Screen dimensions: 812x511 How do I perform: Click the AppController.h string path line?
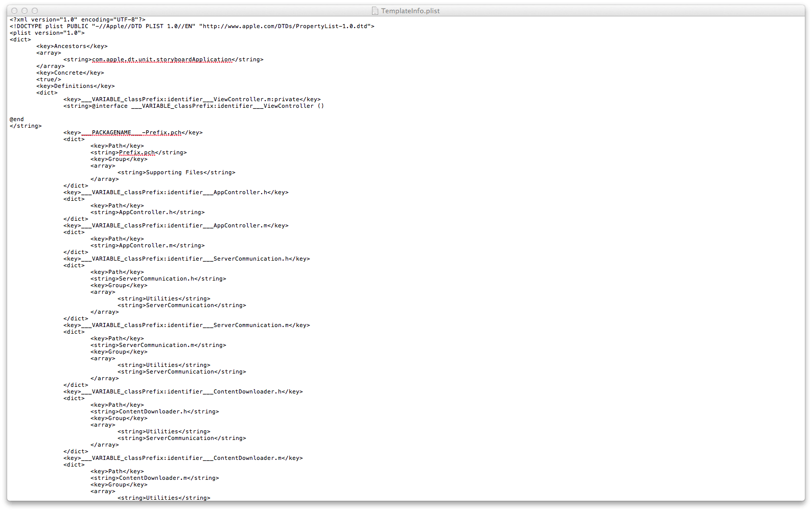coord(148,212)
